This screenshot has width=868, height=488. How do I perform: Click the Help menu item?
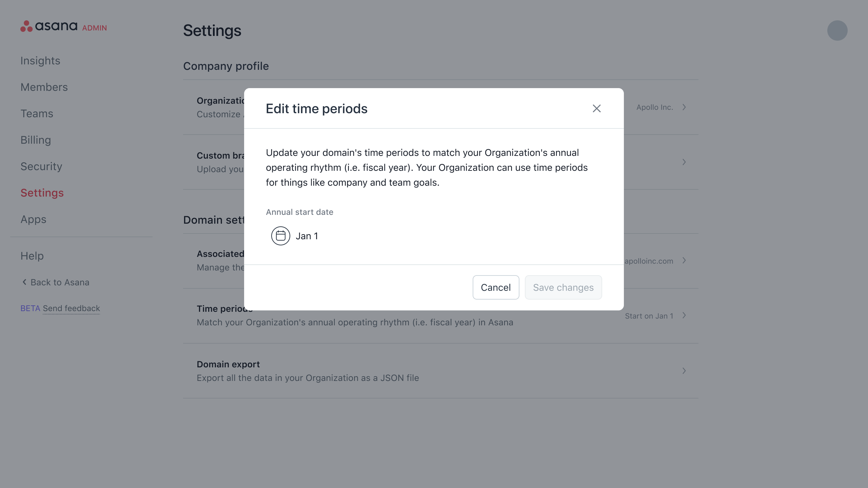point(32,256)
